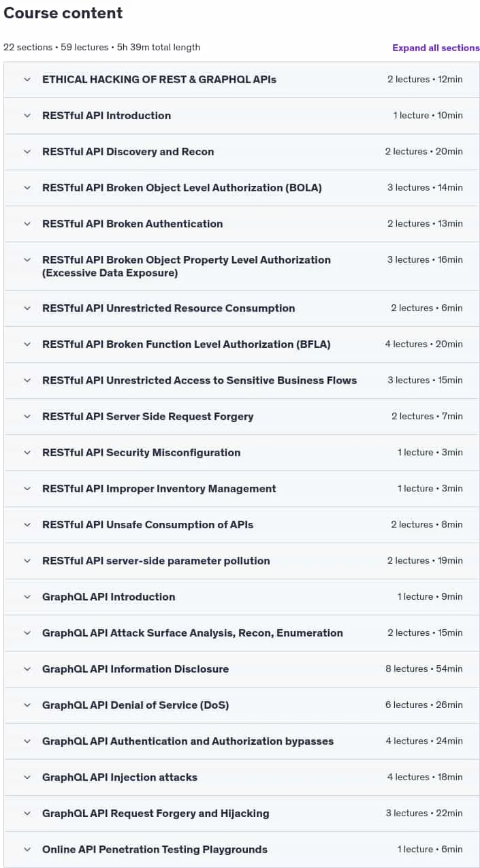Open RESTful API Broken Function Level Authorization (BFLA)
480x868 pixels.
click(242, 344)
